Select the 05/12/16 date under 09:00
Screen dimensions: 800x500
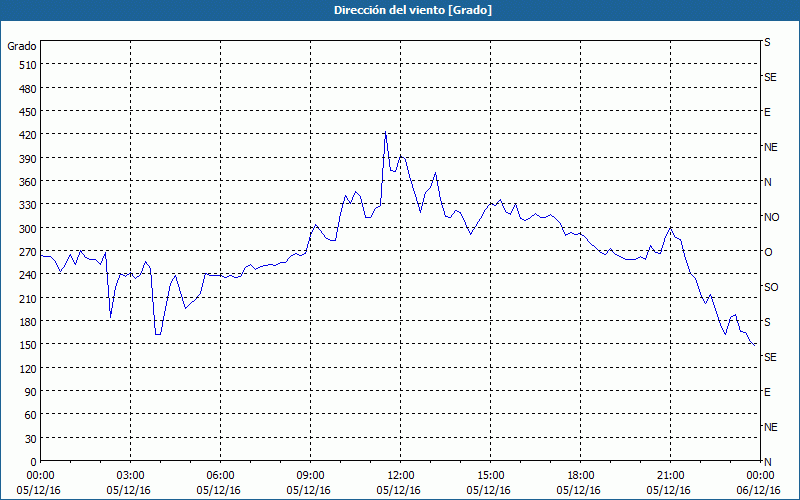pos(308,490)
